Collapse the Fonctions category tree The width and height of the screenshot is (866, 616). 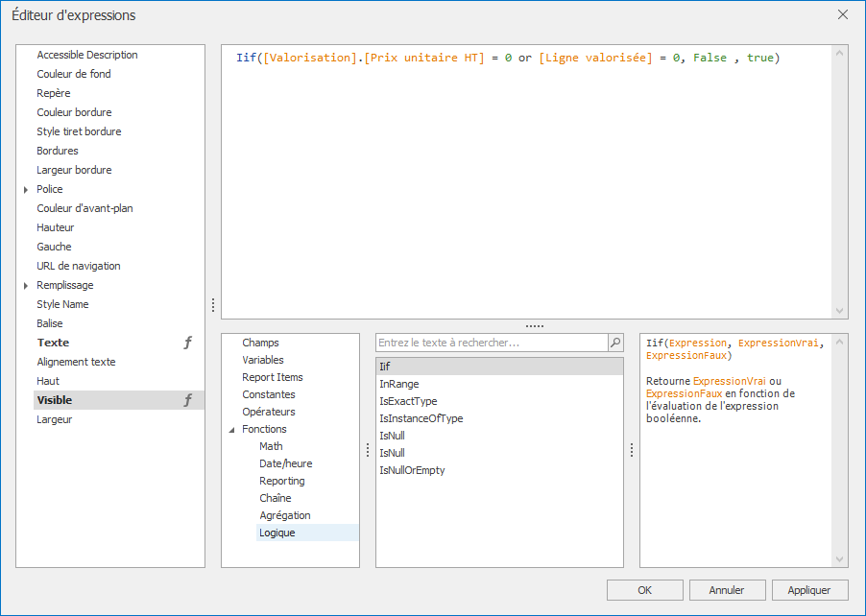coord(231,430)
